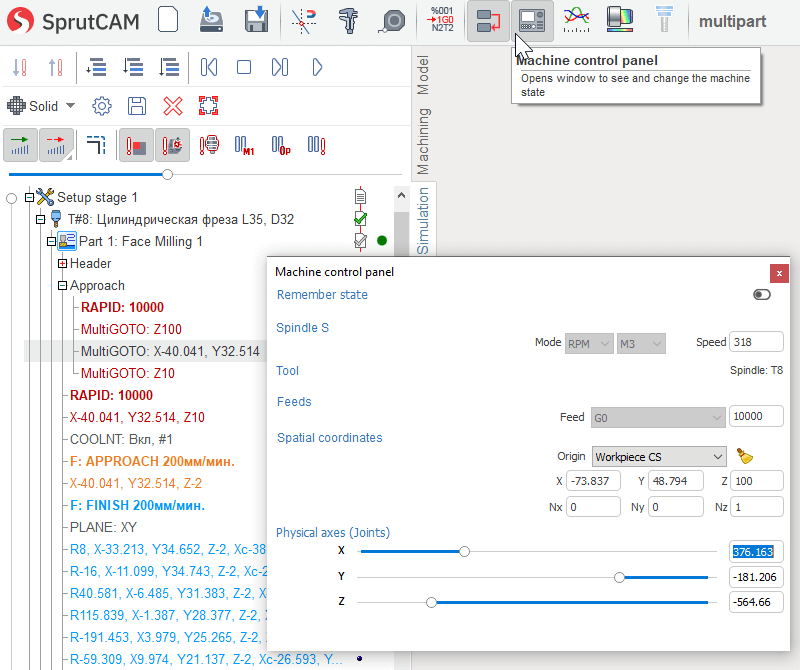This screenshot has height=670, width=800.
Task: Open the simulation settings gear icon
Action: click(x=101, y=106)
